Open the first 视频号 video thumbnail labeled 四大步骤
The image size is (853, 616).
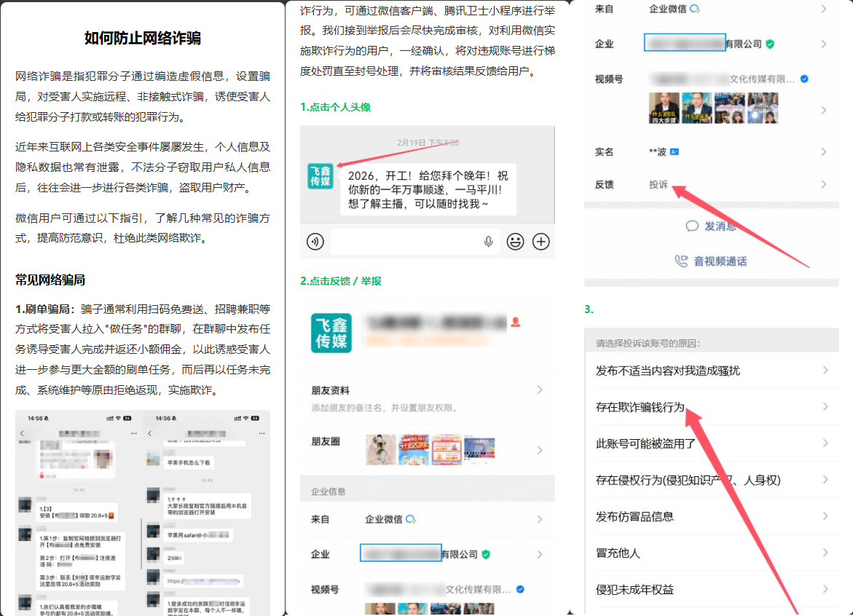click(664, 108)
